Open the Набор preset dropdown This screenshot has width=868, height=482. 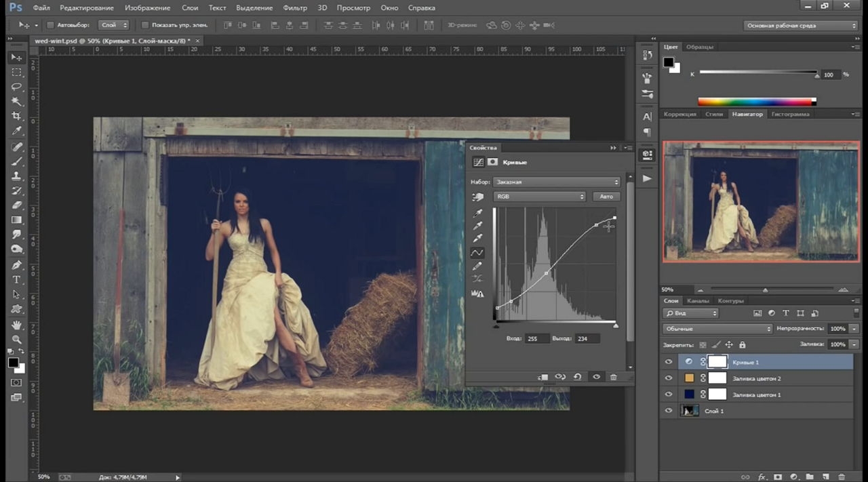coord(557,182)
